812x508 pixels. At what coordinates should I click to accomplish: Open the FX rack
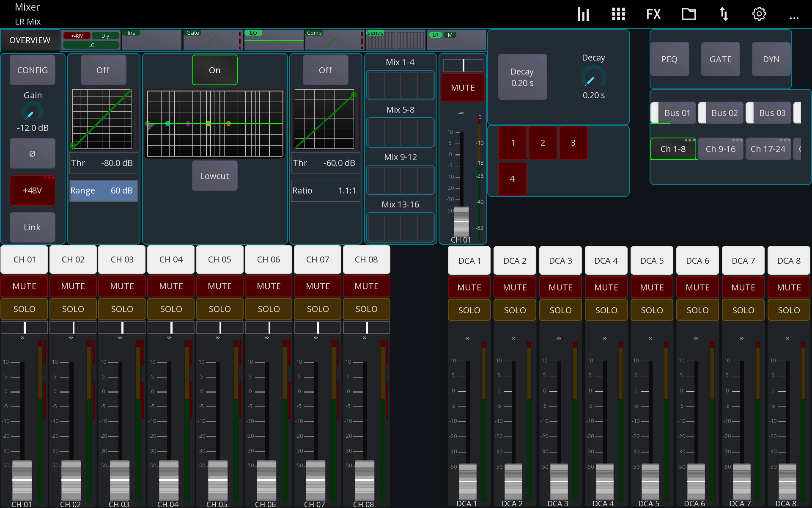point(653,14)
